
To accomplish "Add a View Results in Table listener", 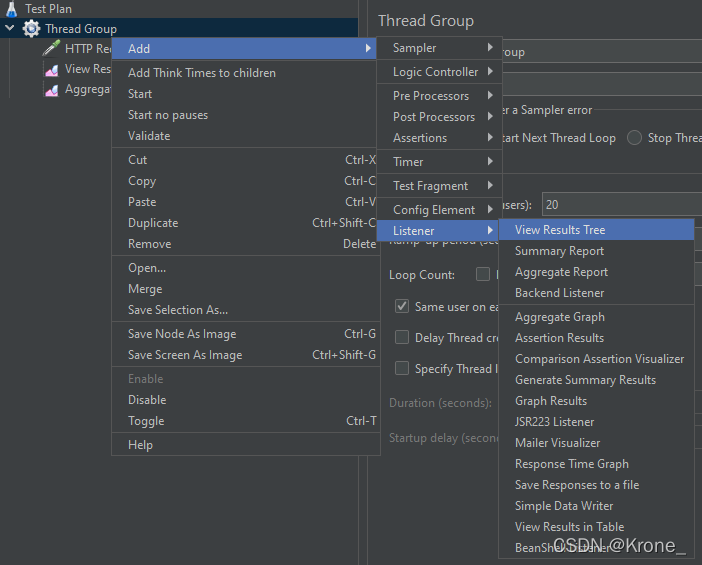I will click(596, 527).
